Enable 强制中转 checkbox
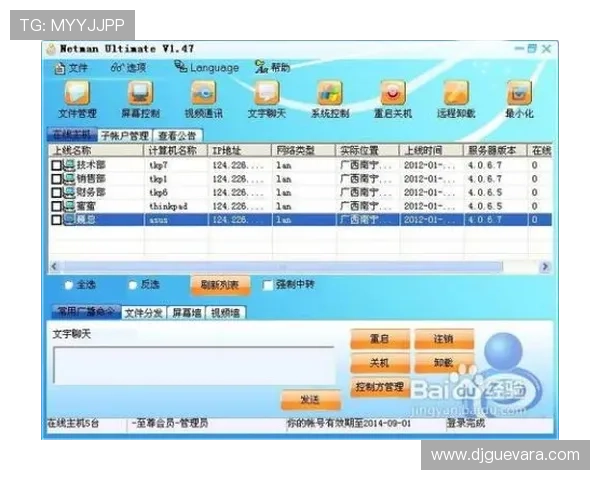Viewport: 600px width, 480px height. 268,285
